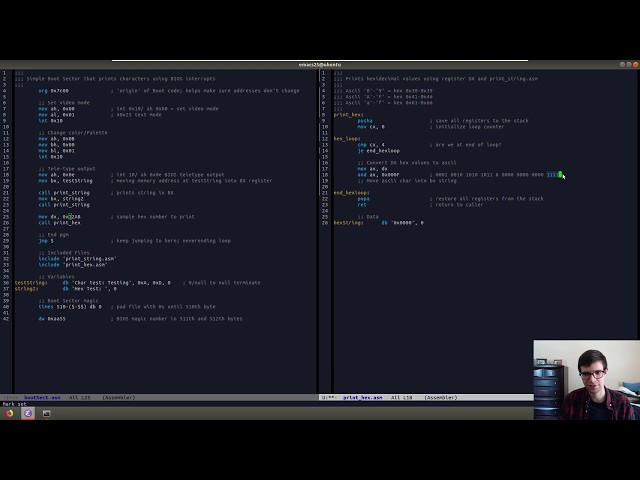The height and width of the screenshot is (480, 640).
Task: Click the 'end_hexloop:' label
Action: coord(351,193)
